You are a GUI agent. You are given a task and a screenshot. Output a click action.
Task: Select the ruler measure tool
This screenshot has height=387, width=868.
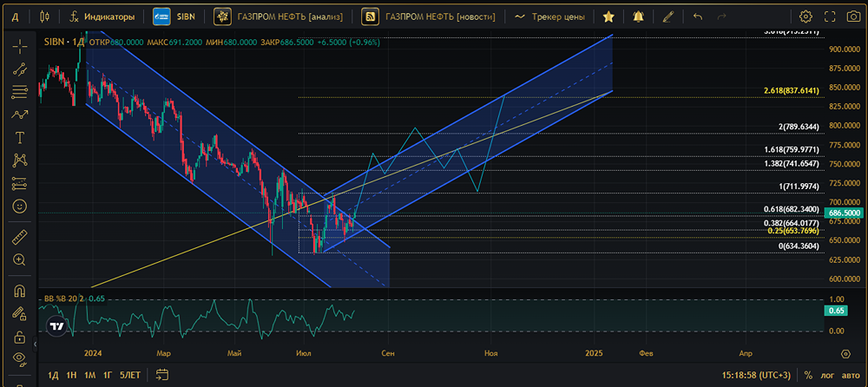pyautogui.click(x=20, y=237)
